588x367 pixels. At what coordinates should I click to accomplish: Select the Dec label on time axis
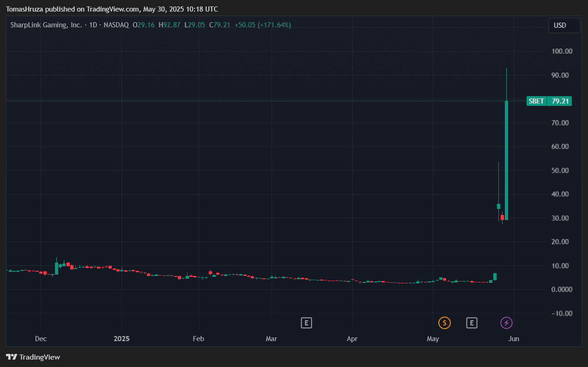pyautogui.click(x=41, y=339)
